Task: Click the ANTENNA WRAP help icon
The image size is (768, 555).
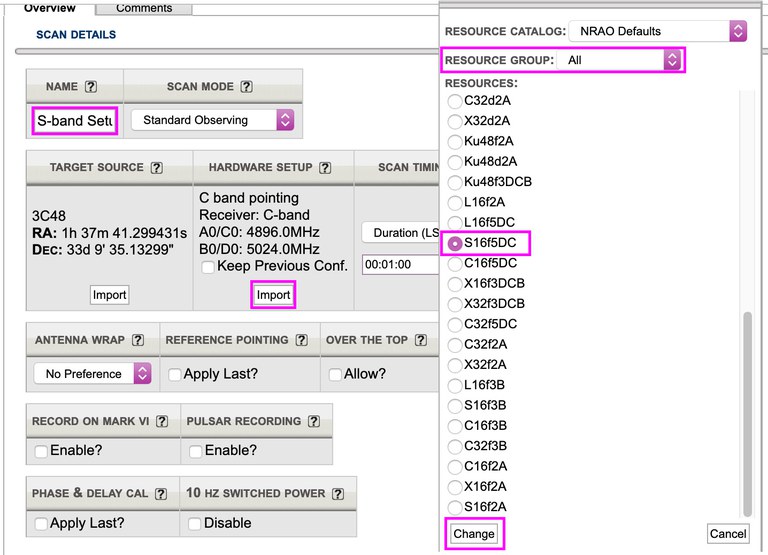Action: 138,340
